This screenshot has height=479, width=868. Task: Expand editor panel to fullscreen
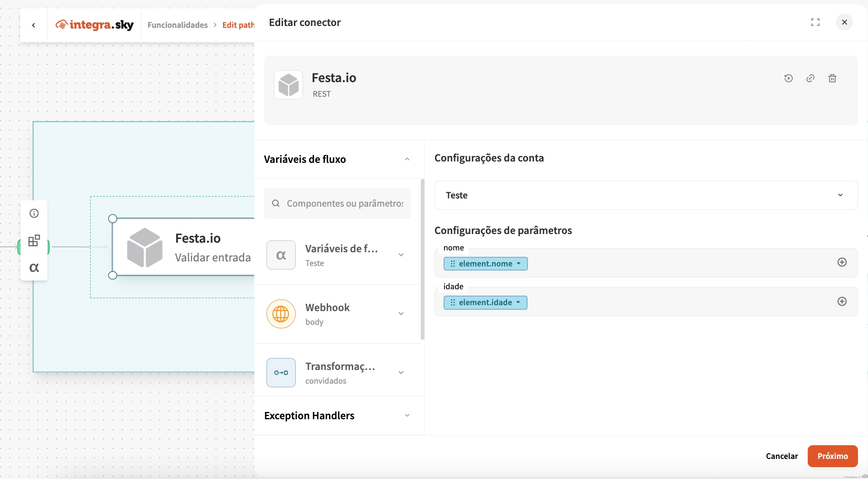click(815, 22)
